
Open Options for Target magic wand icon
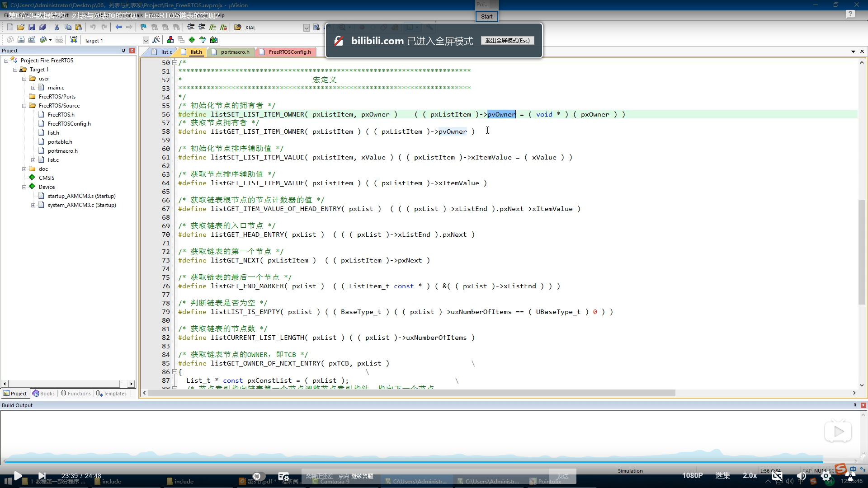156,40
